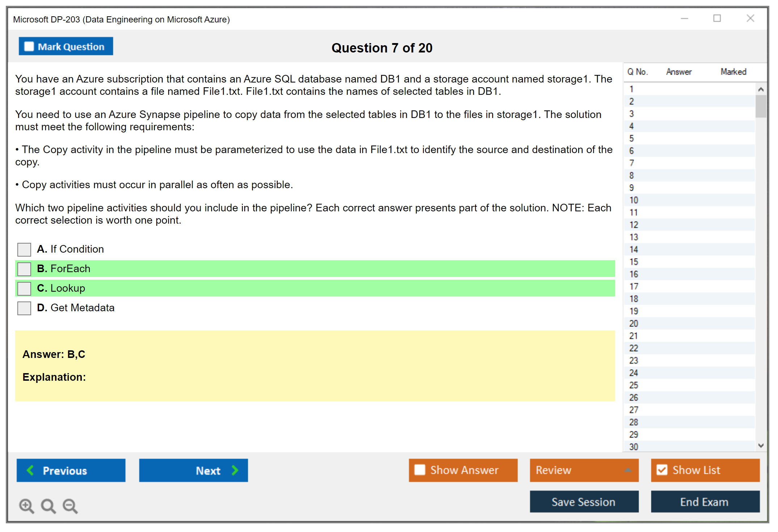The image size is (778, 532).
Task: Click the green left arrow on Previous
Action: coord(30,470)
